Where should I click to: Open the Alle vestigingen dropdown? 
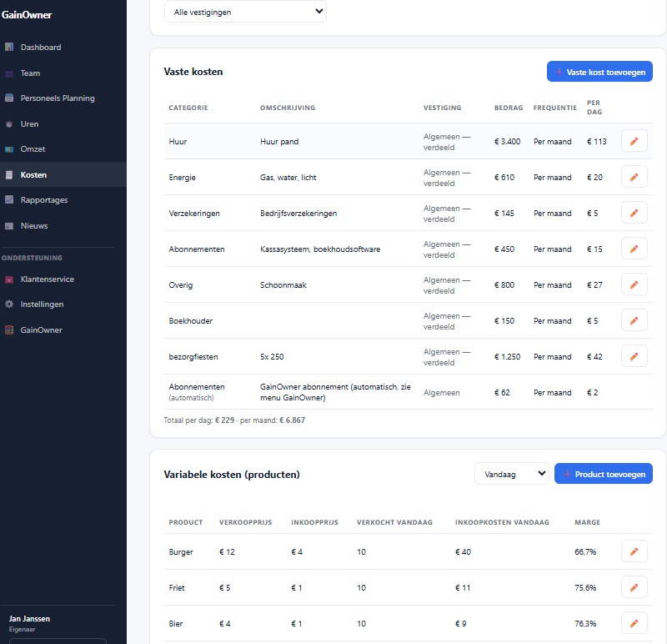pos(245,12)
